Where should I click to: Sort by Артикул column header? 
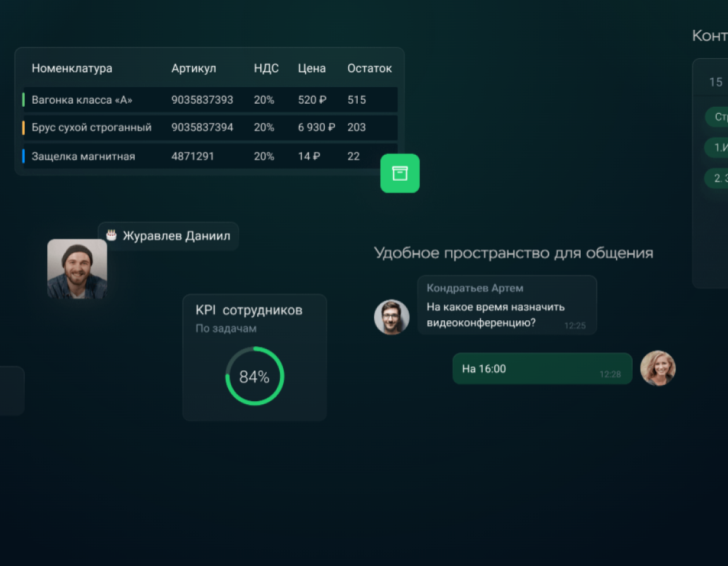(193, 68)
